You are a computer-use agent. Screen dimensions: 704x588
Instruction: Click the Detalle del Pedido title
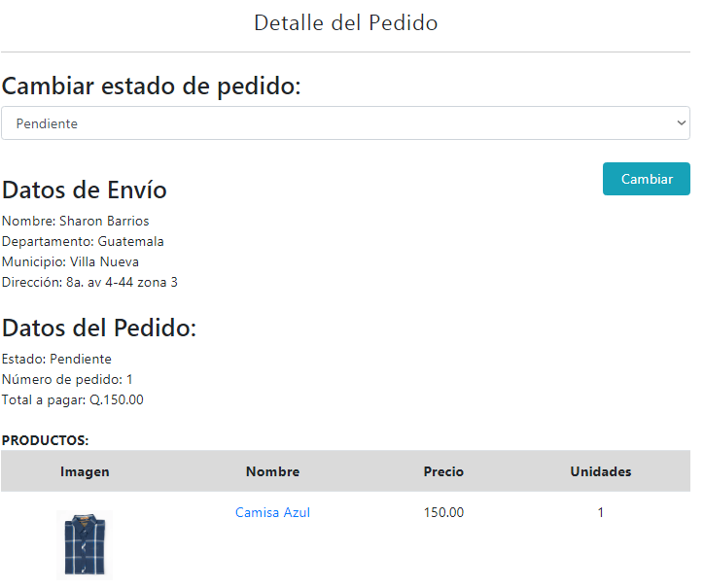346,23
